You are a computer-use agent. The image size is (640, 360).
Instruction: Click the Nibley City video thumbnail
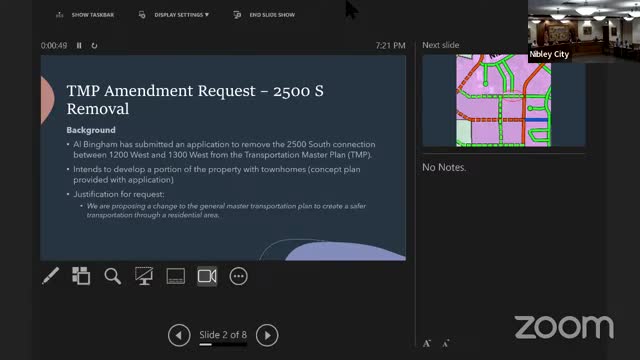584,31
